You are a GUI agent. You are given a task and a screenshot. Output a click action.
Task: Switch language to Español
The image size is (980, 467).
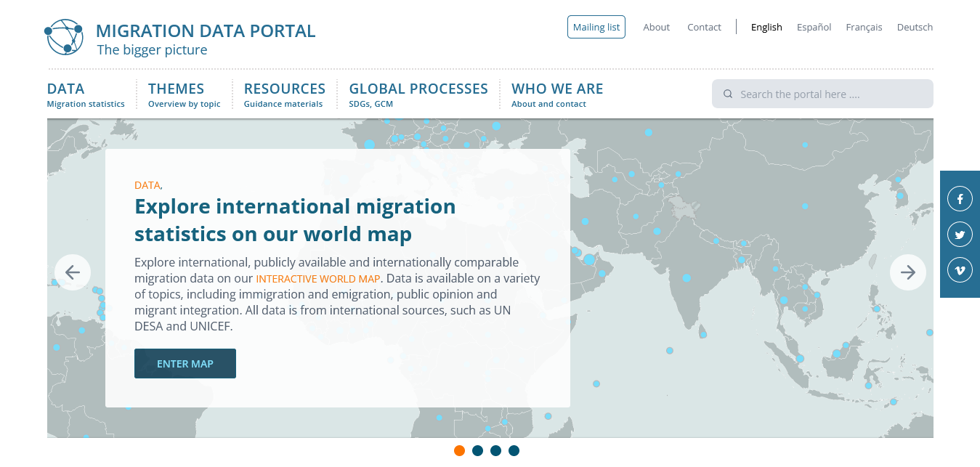(814, 27)
